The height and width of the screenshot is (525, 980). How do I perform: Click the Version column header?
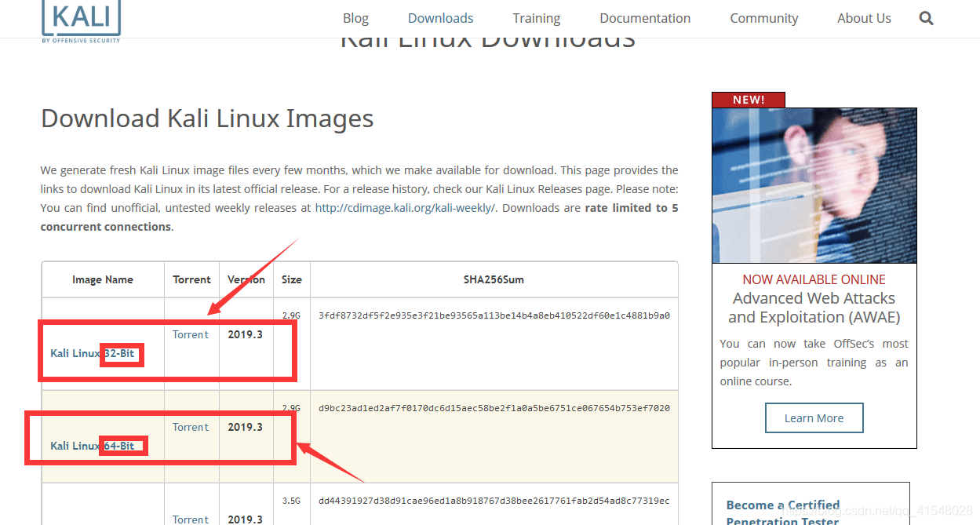coord(246,279)
